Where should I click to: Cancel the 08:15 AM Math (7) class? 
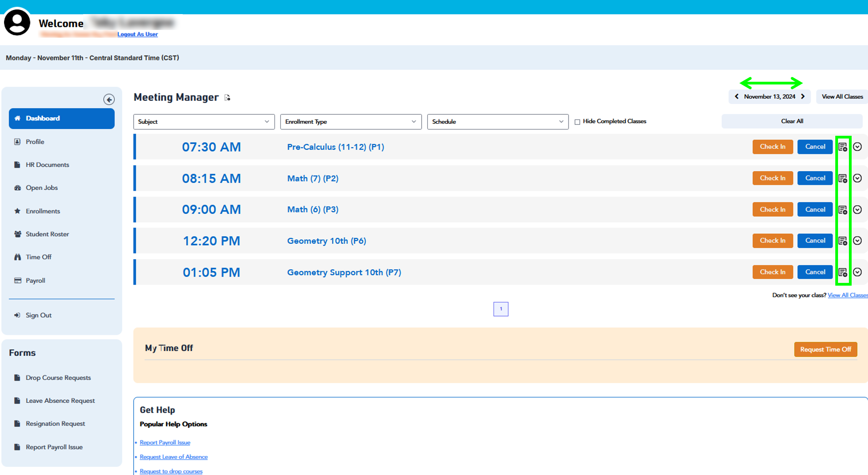point(815,178)
